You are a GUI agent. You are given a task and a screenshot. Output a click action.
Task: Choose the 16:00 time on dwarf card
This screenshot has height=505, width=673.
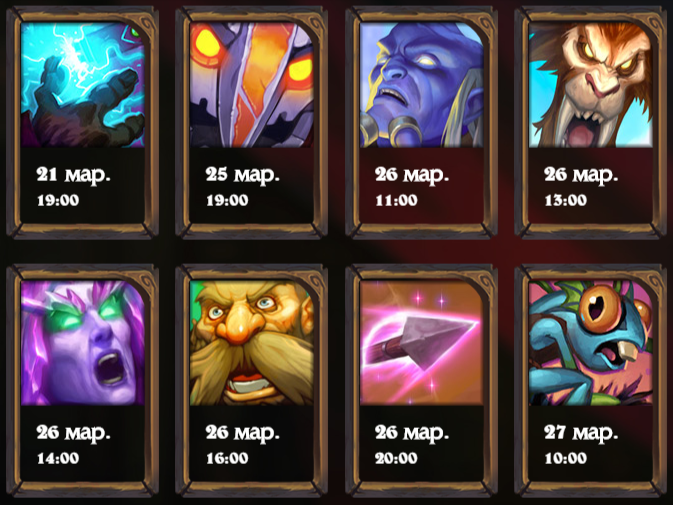tap(227, 458)
